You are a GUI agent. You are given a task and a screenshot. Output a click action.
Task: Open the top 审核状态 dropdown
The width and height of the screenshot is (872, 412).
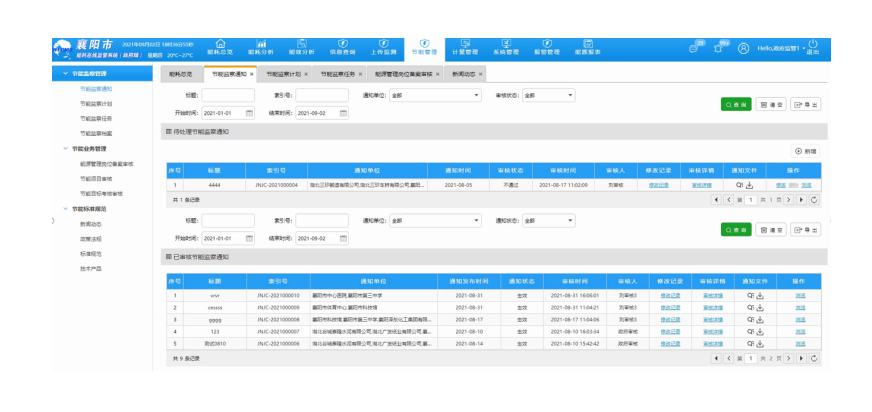pos(548,95)
